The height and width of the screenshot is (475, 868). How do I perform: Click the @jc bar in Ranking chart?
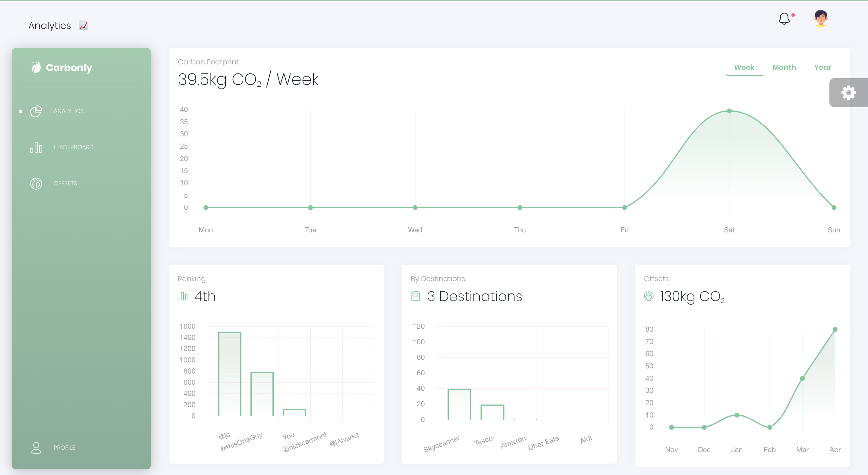pyautogui.click(x=229, y=374)
